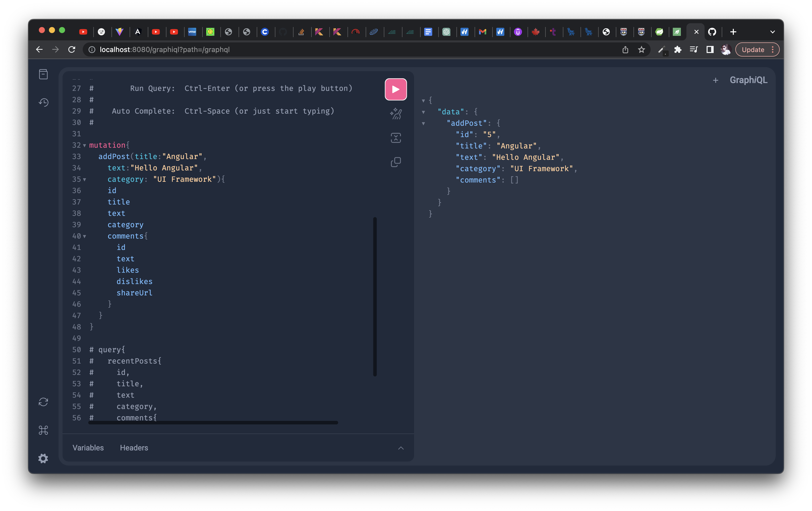Switch to the Variables tab

[88, 448]
